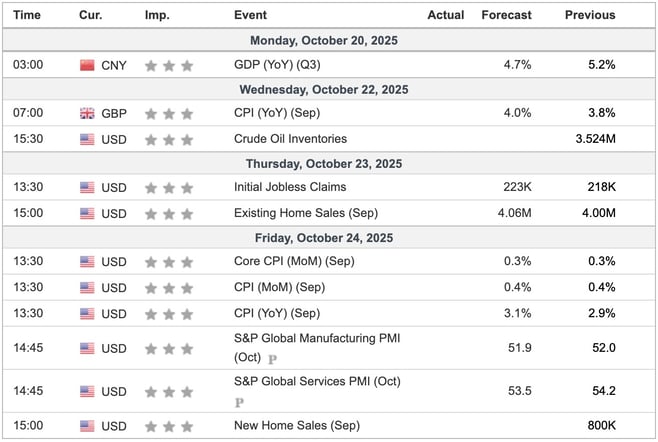The height and width of the screenshot is (442, 658).
Task: Sort by the Time column header
Action: [27, 15]
